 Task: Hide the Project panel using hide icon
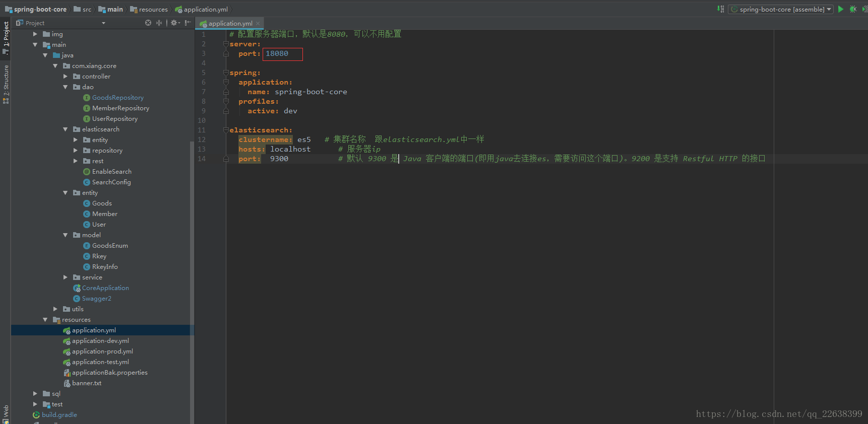[188, 23]
